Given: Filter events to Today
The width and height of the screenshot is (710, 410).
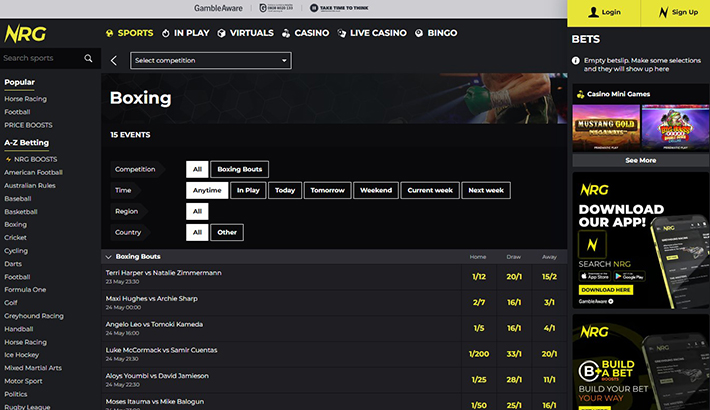Looking at the screenshot, I should click(285, 190).
